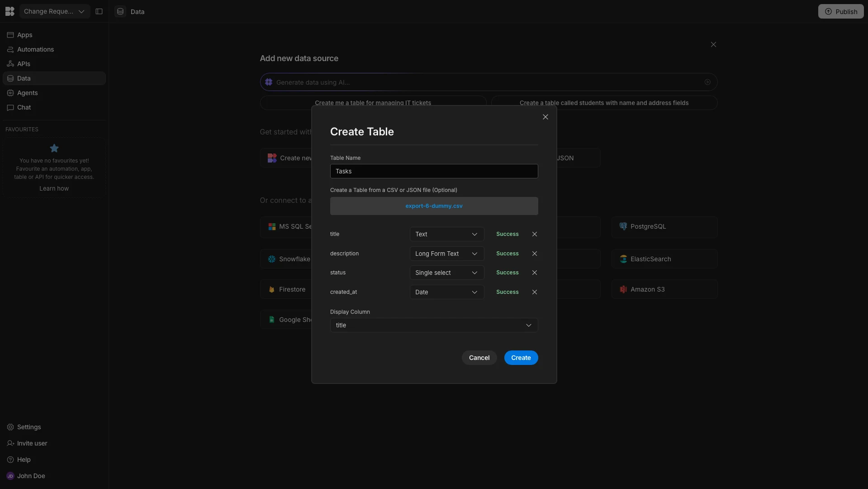This screenshot has height=489, width=868.
Task: Select the Amazon S3 data source
Action: (664, 289)
